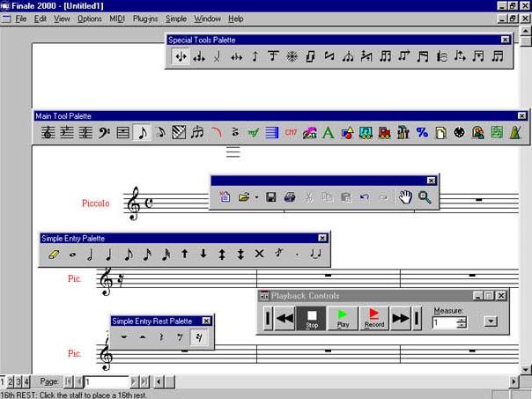This screenshot has height=399, width=532.
Task: Select the Hand Grabber tool
Action: tap(405, 197)
